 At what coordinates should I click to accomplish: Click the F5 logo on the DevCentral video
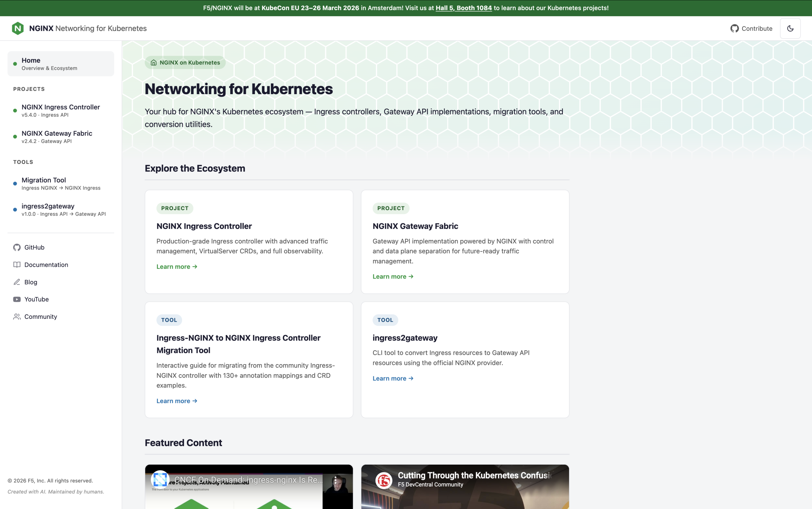tap(383, 480)
